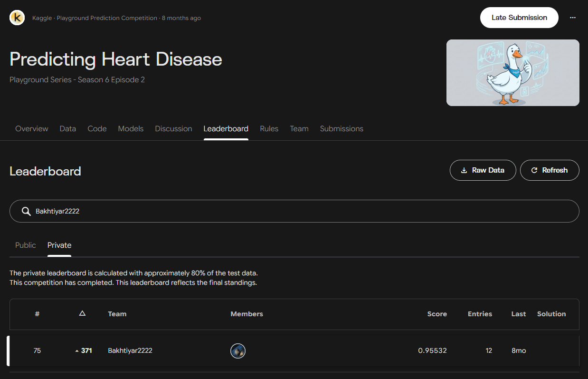
Task: Click the Solution column header
Action: tap(551, 314)
